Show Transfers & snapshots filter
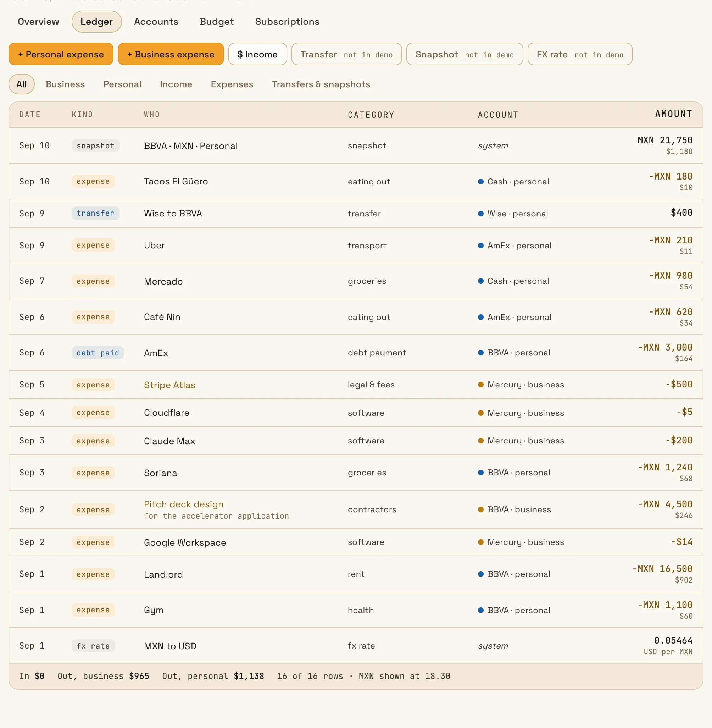712x728 pixels. click(x=321, y=84)
